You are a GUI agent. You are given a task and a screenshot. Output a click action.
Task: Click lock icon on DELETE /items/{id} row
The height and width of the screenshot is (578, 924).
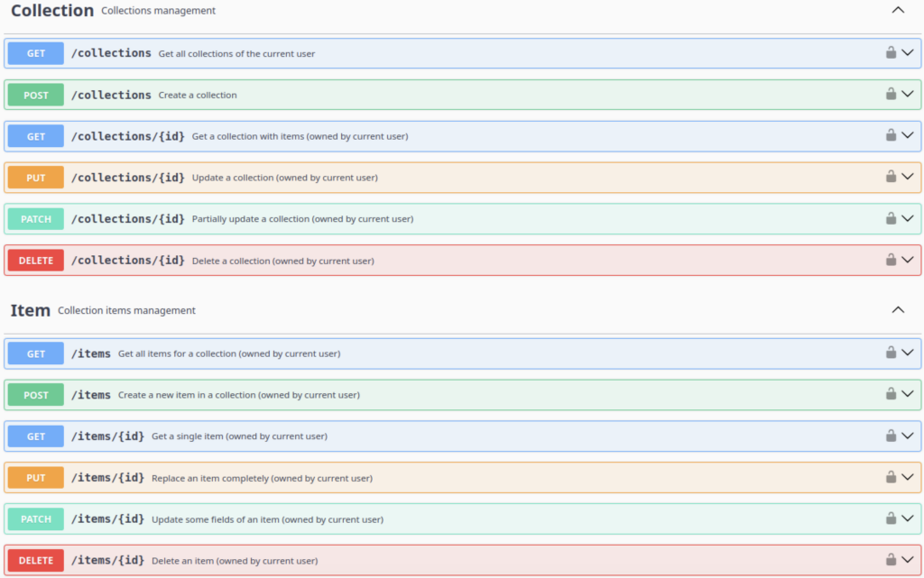891,559
